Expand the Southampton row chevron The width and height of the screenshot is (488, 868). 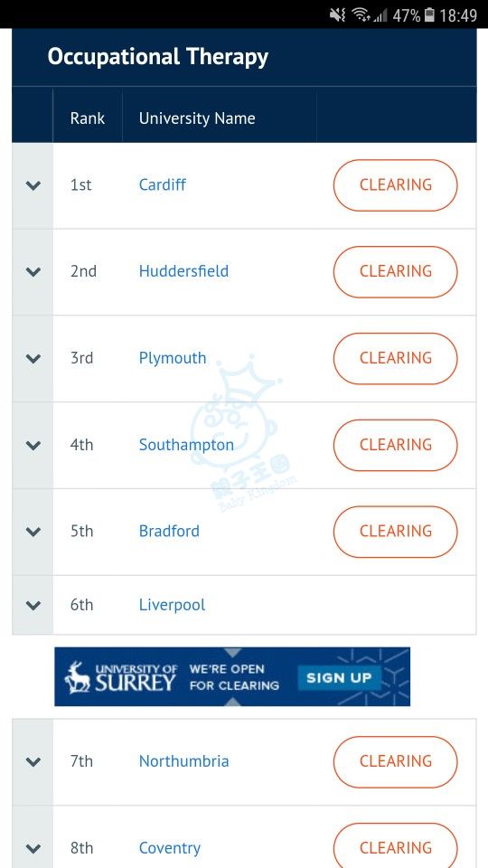(x=33, y=445)
